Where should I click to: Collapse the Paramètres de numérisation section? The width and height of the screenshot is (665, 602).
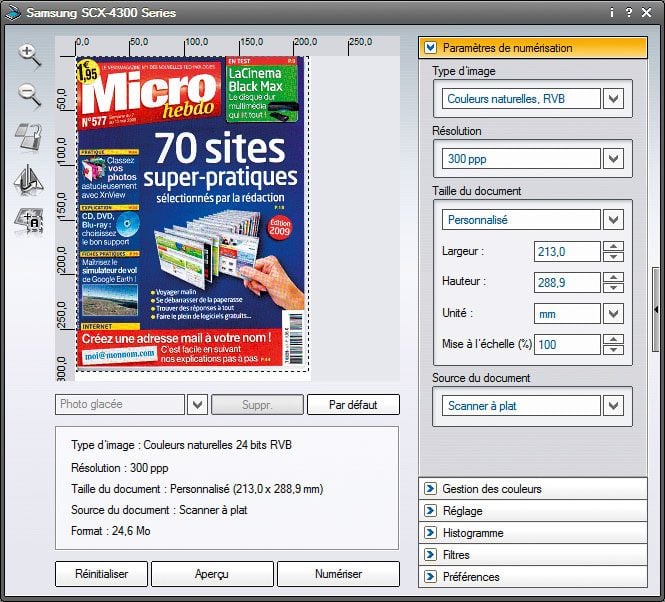pos(431,47)
